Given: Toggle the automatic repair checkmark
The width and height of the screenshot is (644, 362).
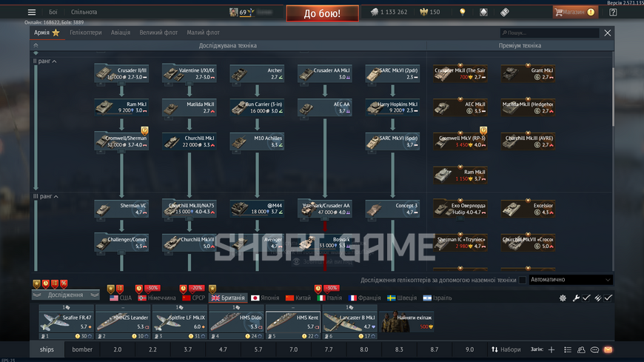Looking at the screenshot, I should (x=586, y=298).
